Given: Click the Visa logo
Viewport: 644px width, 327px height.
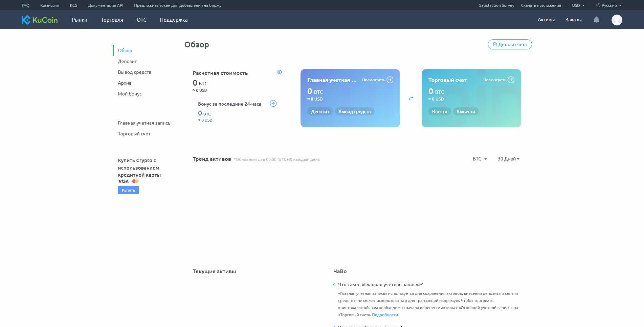Looking at the screenshot, I should click(124, 181).
